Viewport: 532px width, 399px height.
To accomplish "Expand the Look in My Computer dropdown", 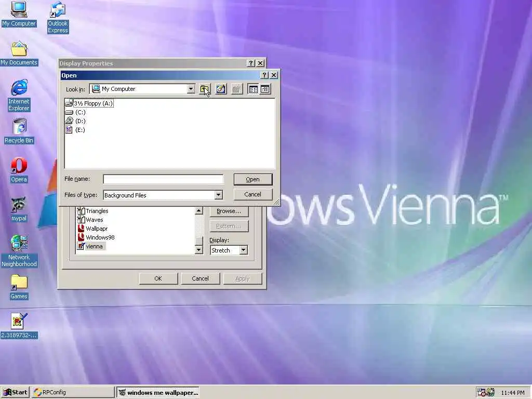I will tap(191, 89).
